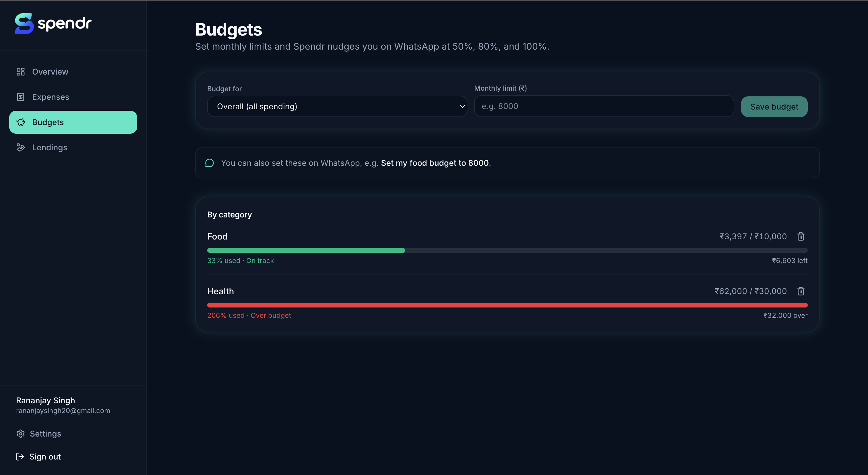
Task: Click the Sign out arrow icon
Action: coord(20,456)
